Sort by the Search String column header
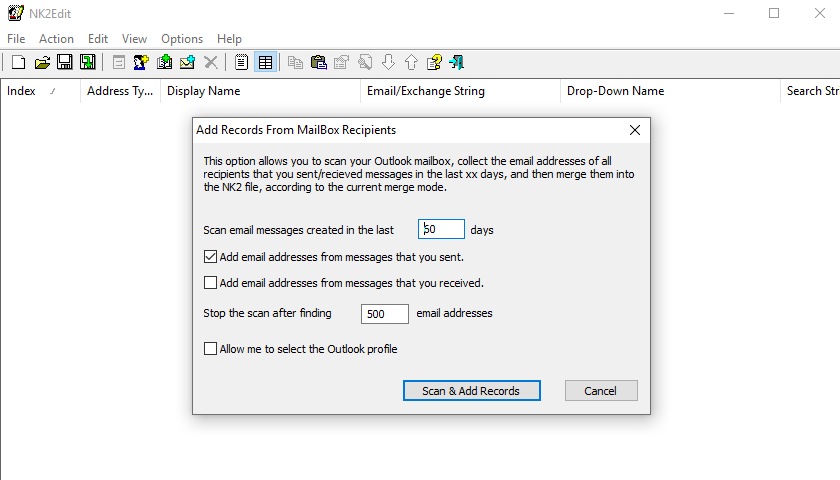The image size is (840, 480). [x=810, y=91]
